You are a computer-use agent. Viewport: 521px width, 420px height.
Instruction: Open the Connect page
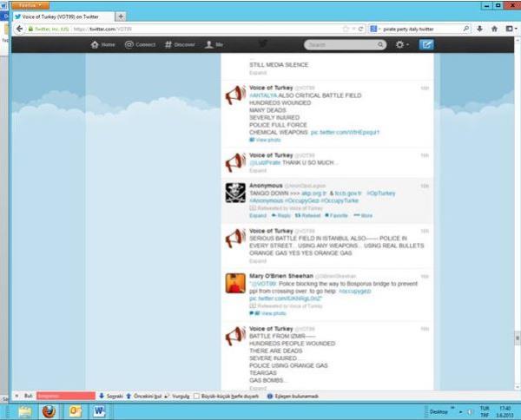click(x=139, y=44)
